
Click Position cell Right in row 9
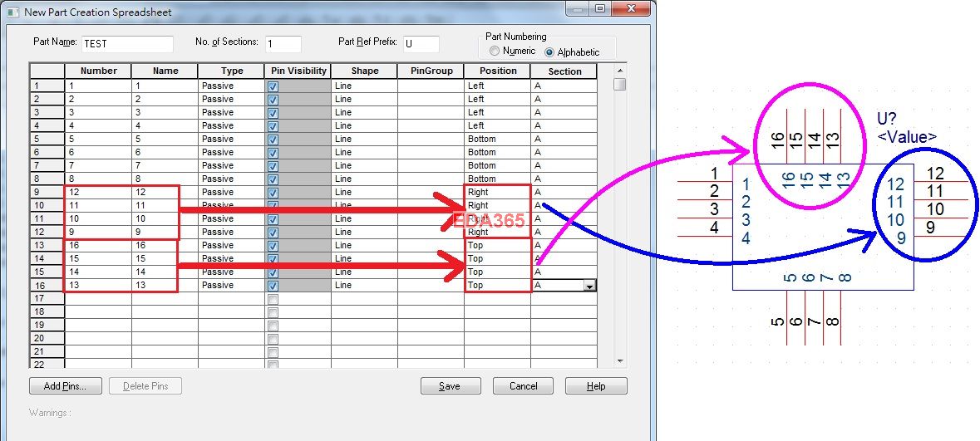coord(498,193)
